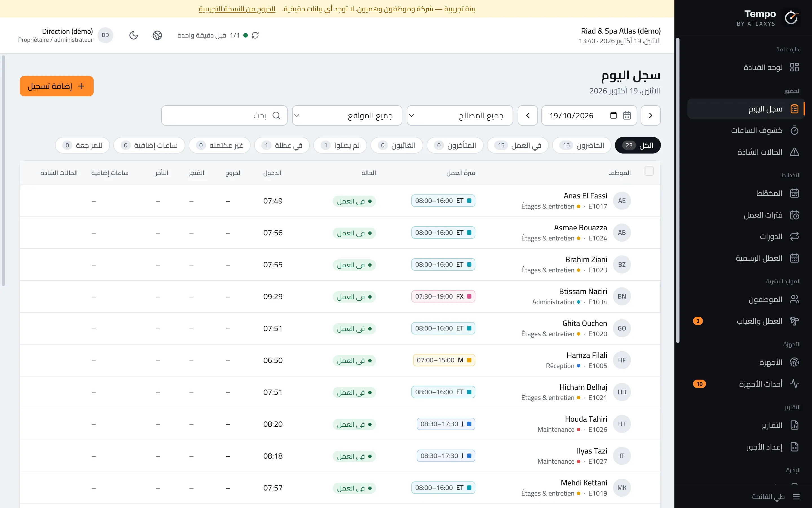The image size is (812, 508).
Task: Click the 07:30–19:00 FX shift badge
Action: point(443,296)
